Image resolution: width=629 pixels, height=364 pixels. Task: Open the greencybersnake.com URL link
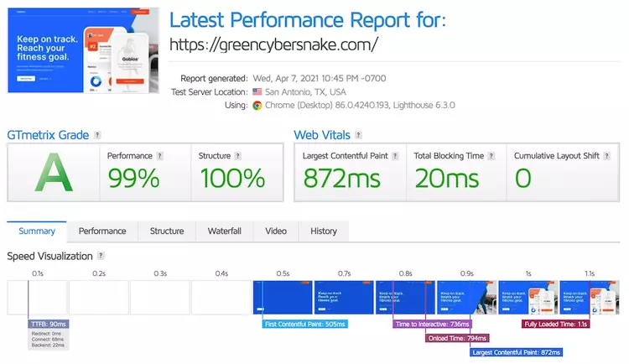click(273, 44)
